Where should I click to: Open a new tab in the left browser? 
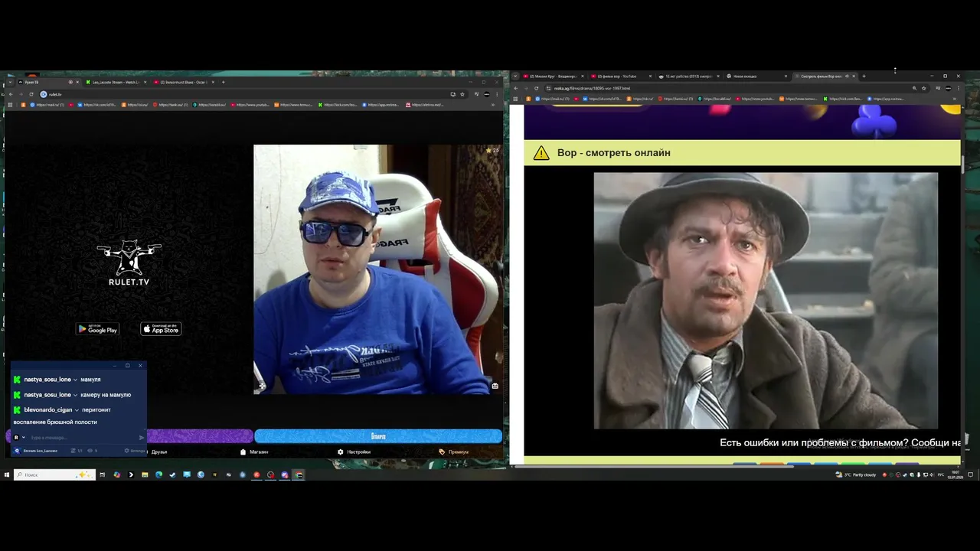(x=223, y=82)
